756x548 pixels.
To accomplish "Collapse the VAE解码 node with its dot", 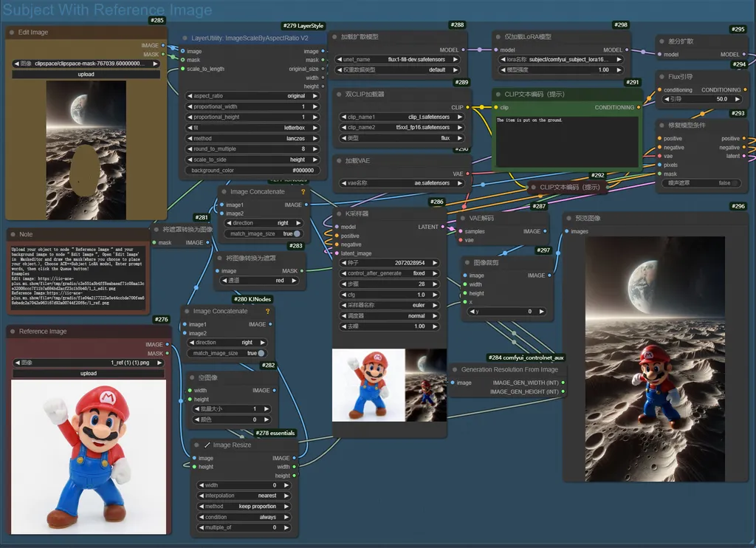I will [x=463, y=218].
